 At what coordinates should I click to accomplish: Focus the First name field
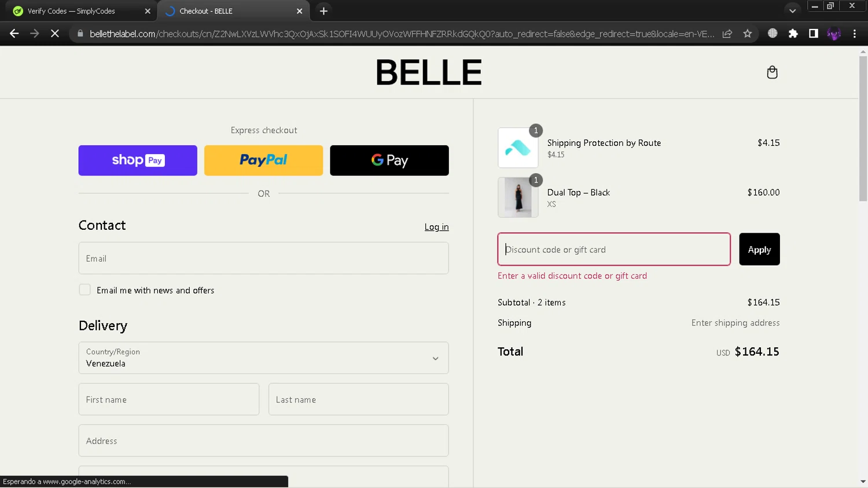click(169, 399)
